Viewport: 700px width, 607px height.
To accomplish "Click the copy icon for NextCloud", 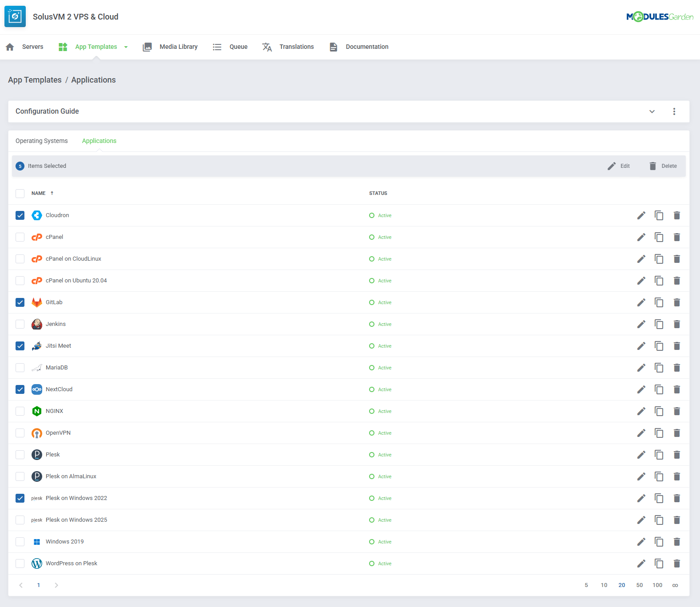I will coord(659,389).
